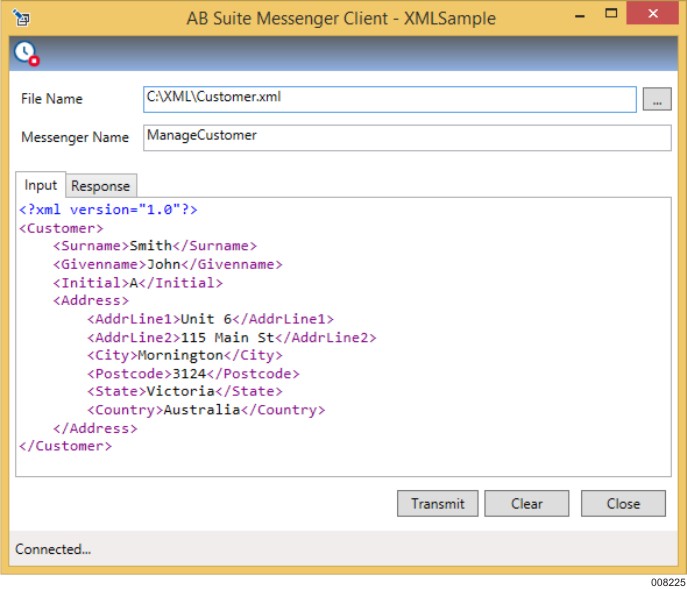Click the xml version declaration line

[x=108, y=210]
